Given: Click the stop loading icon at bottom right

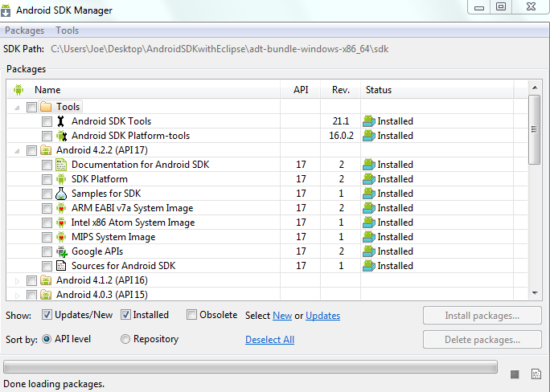Looking at the screenshot, I should (x=515, y=374).
